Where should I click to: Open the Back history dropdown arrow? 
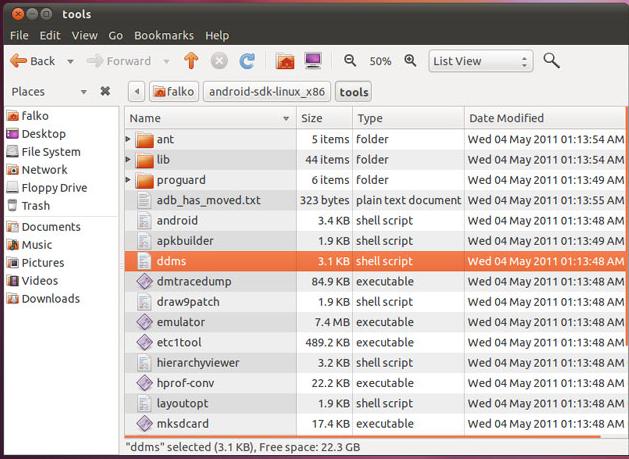[70, 61]
